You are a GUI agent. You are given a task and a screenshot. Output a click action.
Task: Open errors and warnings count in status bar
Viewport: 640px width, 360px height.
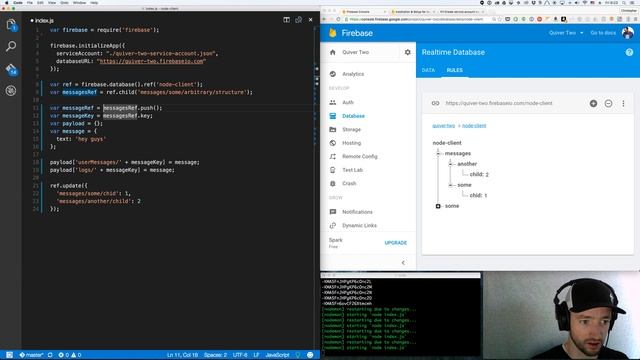(x=70, y=355)
